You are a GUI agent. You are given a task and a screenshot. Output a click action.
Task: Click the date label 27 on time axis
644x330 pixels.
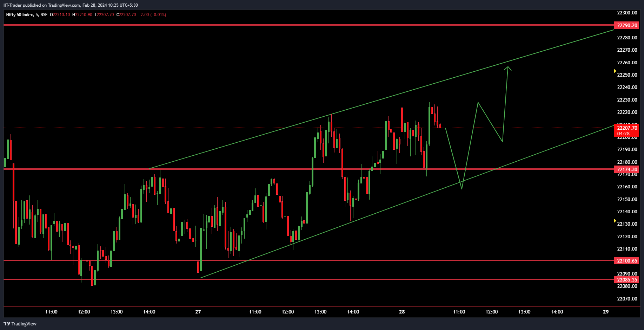click(198, 312)
